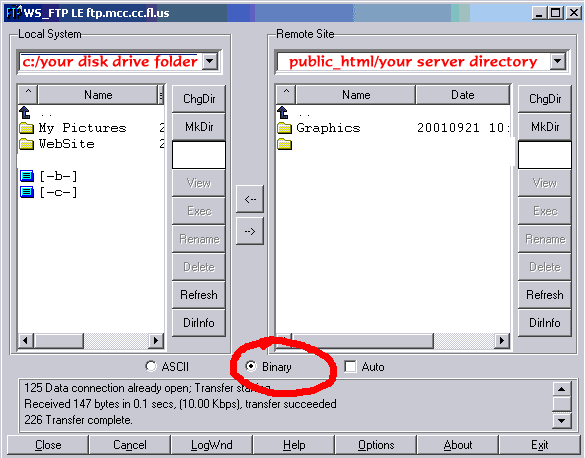Click the remote parent directory up-arrow icon
Viewport: 585px width, 458px height.
[x=283, y=112]
